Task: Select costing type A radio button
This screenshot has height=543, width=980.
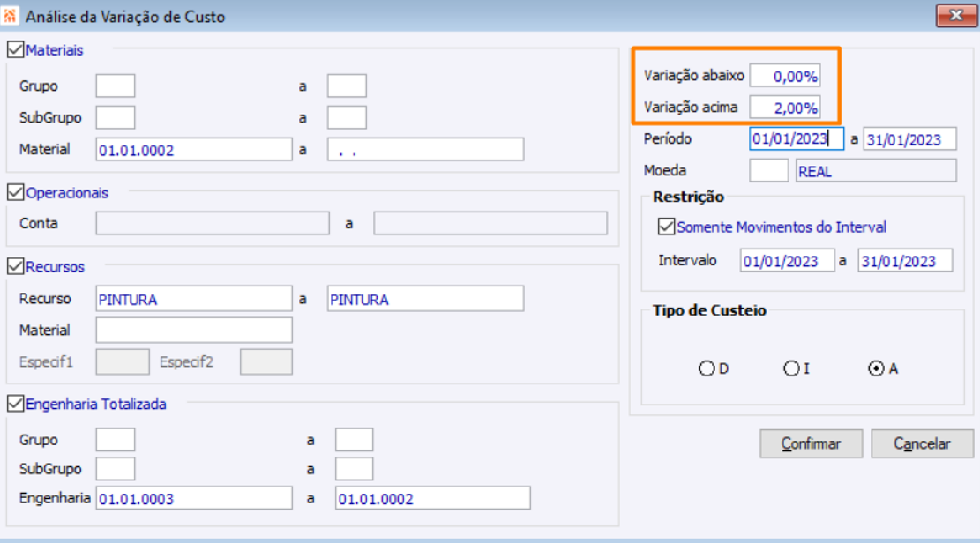Action: 876,368
